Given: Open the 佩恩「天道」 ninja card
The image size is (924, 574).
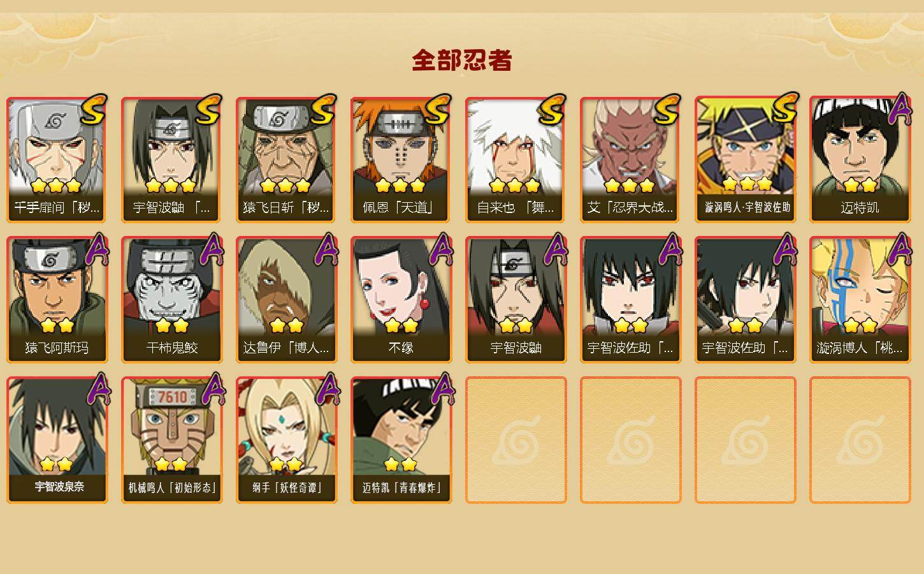Looking at the screenshot, I should click(x=401, y=159).
